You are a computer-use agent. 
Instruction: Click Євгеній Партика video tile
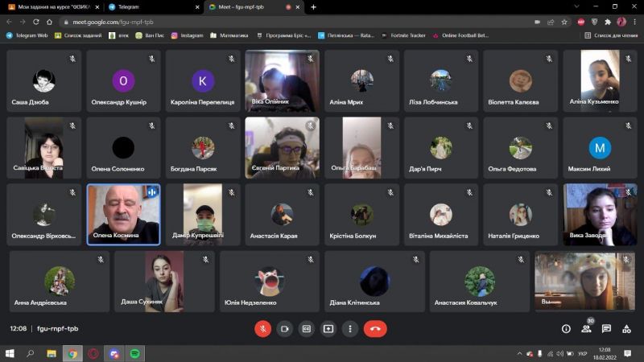click(283, 148)
